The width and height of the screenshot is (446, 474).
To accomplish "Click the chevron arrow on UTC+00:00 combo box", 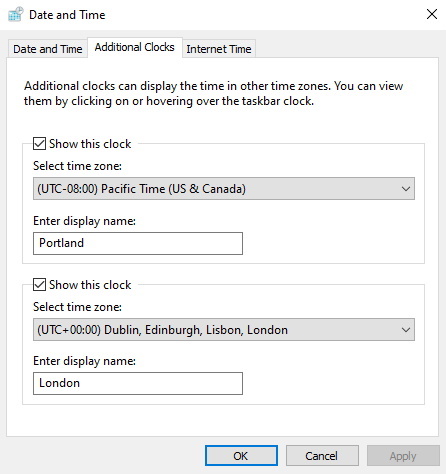I will click(x=406, y=330).
